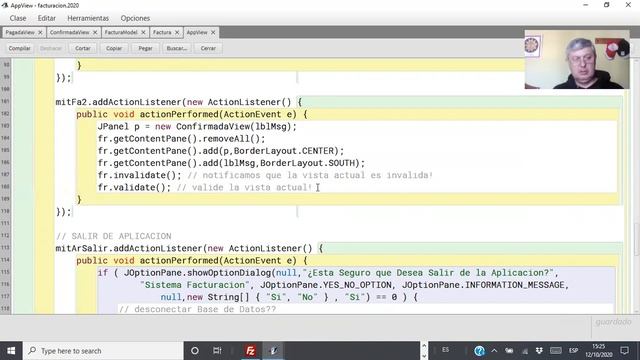Click the Dropbox tray icon
The height and width of the screenshot is (360, 640).
(x=540, y=351)
